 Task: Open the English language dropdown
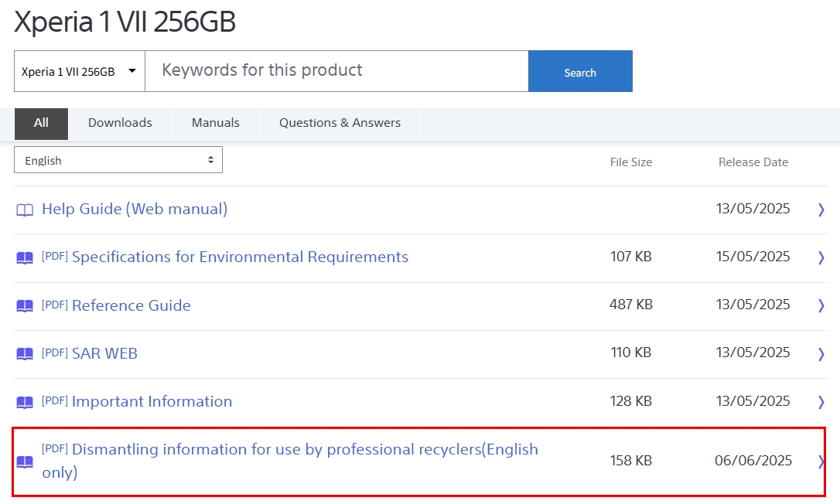click(x=118, y=160)
